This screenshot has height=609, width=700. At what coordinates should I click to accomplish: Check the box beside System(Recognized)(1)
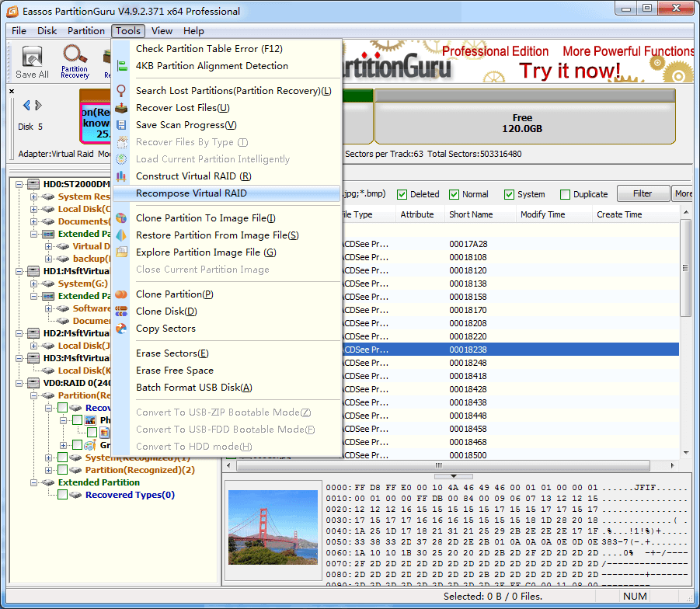(62, 458)
